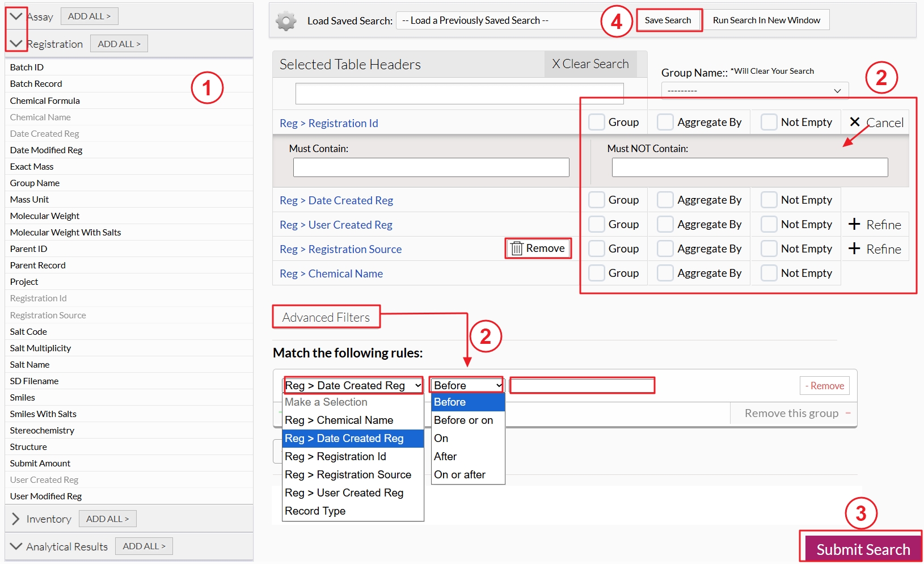Open the Group Name dropdown
Image resolution: width=924 pixels, height=564 pixels.
754,91
